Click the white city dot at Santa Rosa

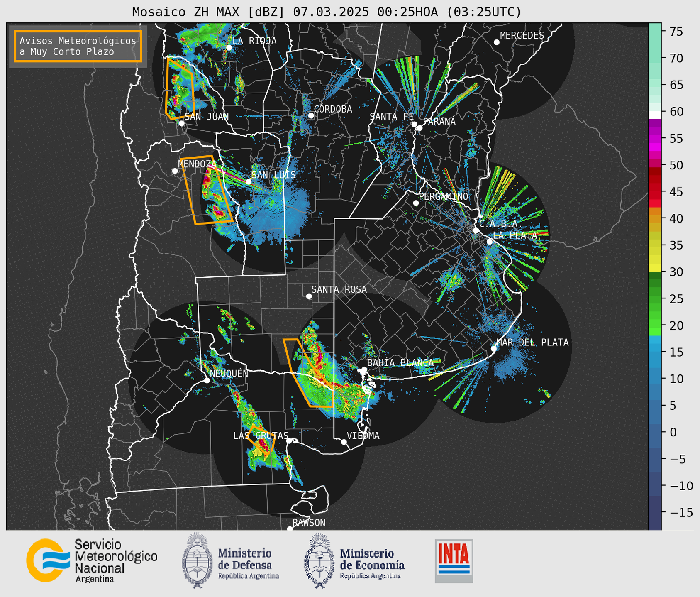coord(309,296)
